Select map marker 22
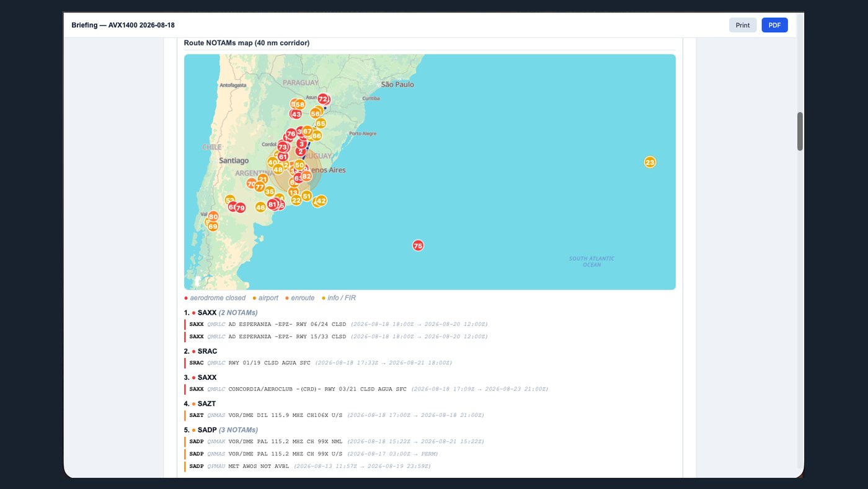 [296, 200]
